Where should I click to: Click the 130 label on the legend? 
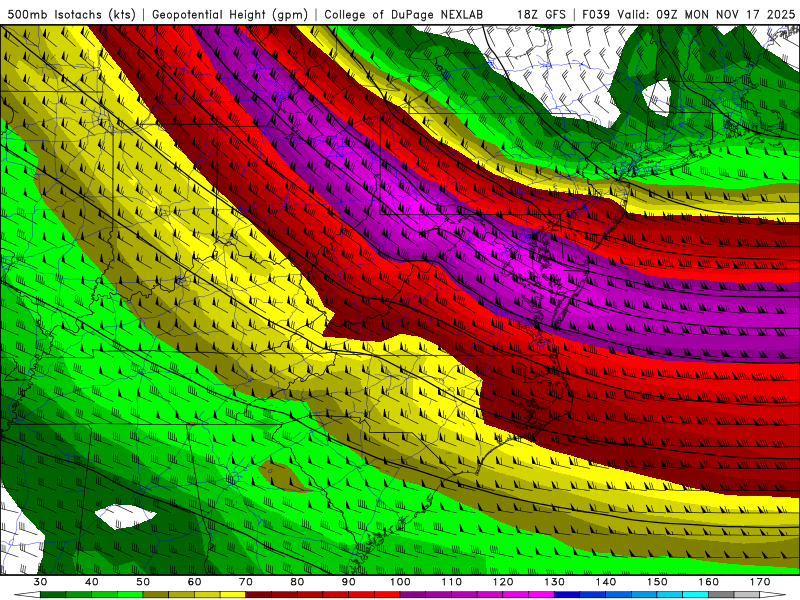click(555, 582)
